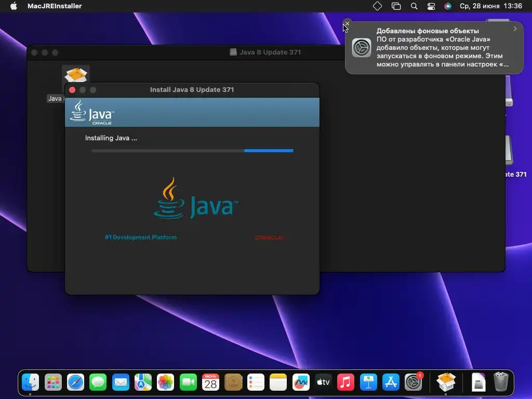The width and height of the screenshot is (532, 399).
Task: Open the MacJREInstaller app menu
Action: (x=55, y=6)
